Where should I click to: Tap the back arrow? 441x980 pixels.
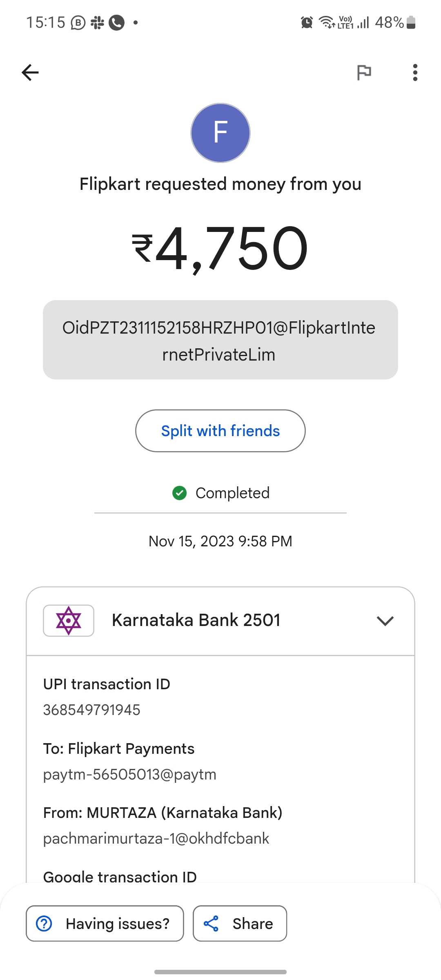tap(30, 73)
